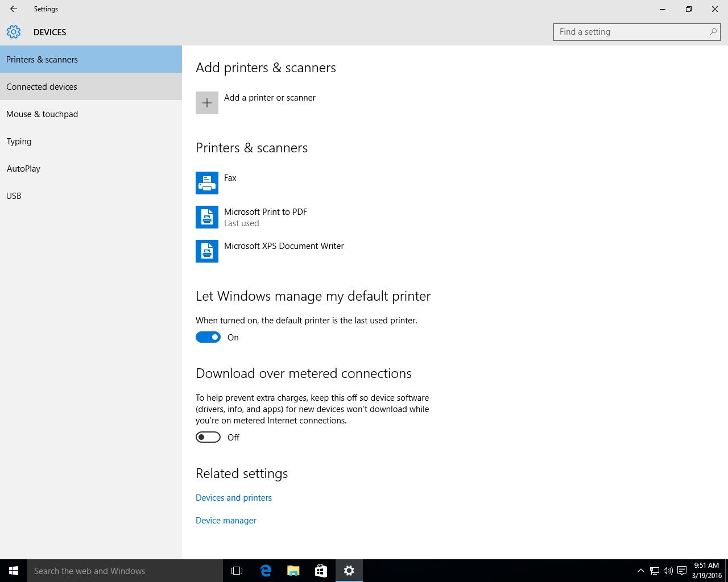Screen dimensions: 728x582
Task: Open the Windows Start menu
Action: (x=14, y=571)
